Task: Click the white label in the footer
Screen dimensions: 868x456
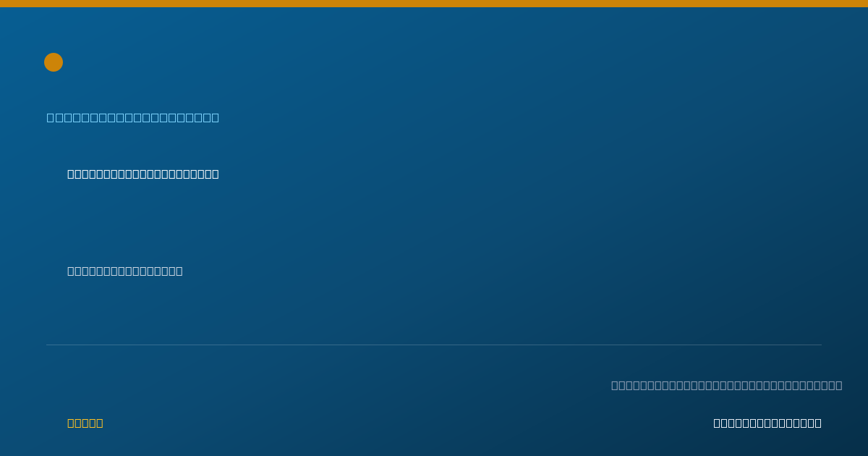Action: click(767, 423)
